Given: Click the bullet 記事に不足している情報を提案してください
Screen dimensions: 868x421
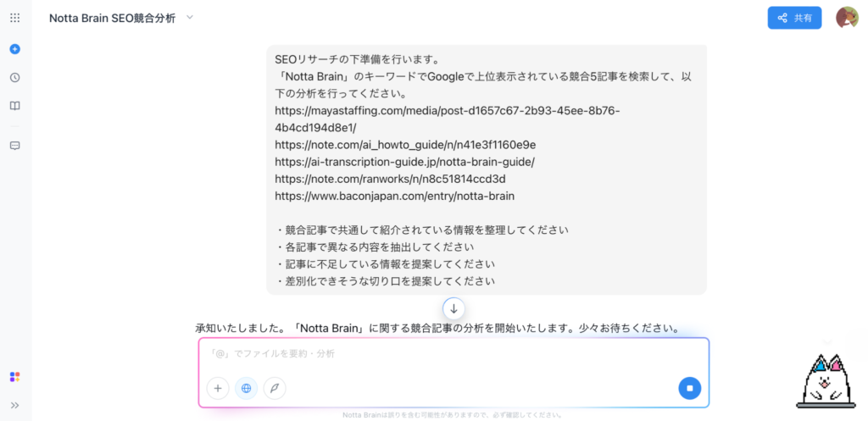Looking at the screenshot, I should pyautogui.click(x=386, y=264).
